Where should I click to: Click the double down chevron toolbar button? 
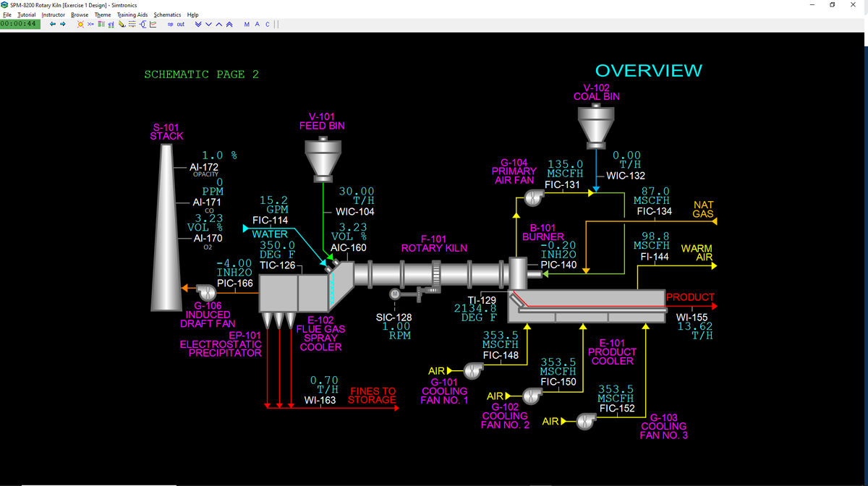[198, 24]
